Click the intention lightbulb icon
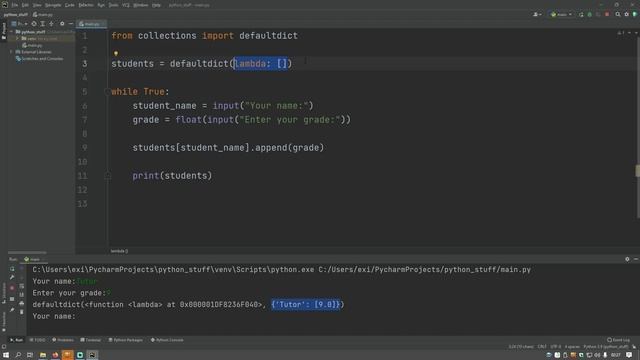Image resolution: width=640 pixels, height=360 pixels. 116,53
